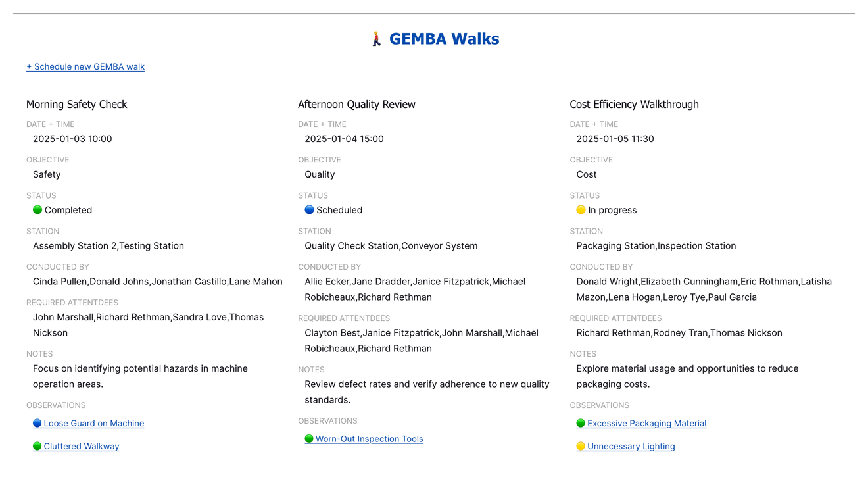Click the GEMBA Walks page title

click(x=444, y=39)
